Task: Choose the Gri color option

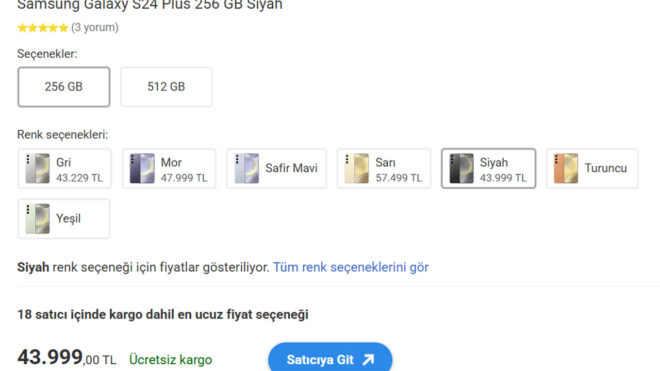Action: pos(64,168)
